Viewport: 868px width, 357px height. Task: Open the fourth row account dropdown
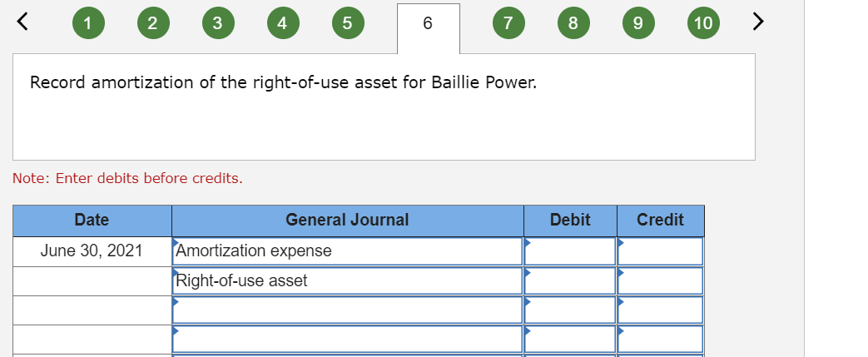347,340
